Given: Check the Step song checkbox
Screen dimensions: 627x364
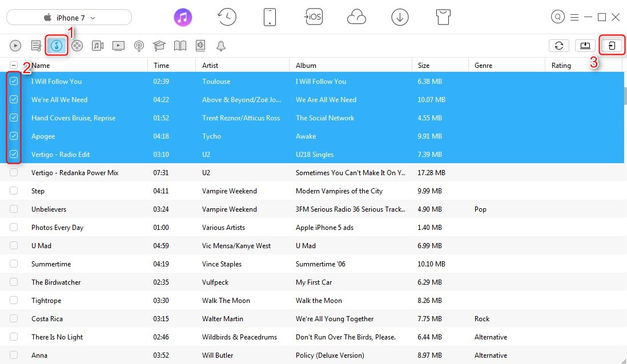Looking at the screenshot, I should click(14, 191).
